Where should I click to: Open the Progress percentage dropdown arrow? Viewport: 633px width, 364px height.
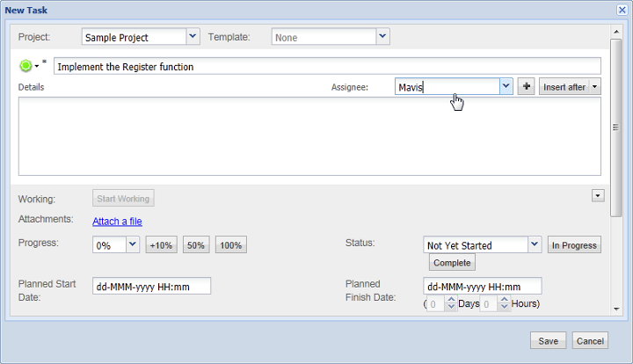[x=133, y=244]
